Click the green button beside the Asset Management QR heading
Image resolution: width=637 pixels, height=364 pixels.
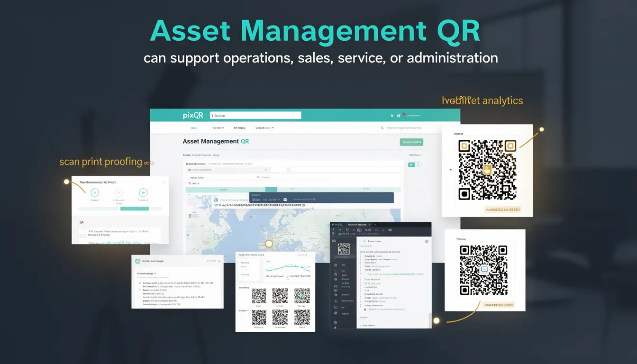click(x=411, y=142)
